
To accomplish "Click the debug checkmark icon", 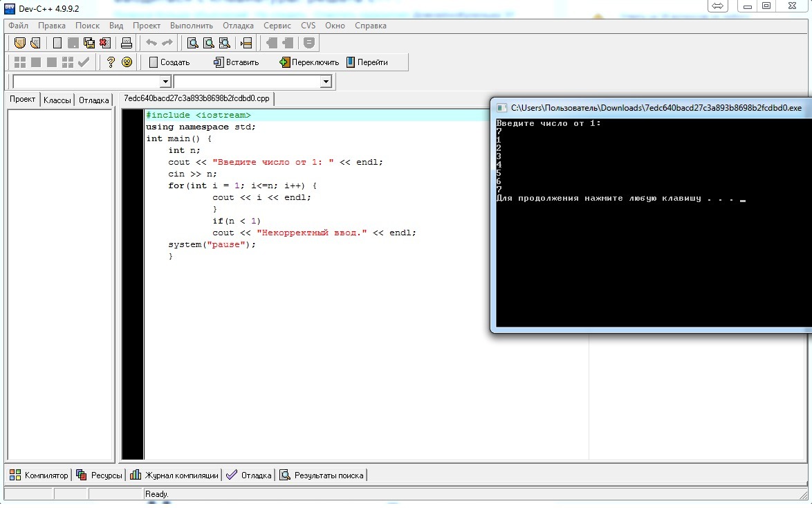I will 84,62.
